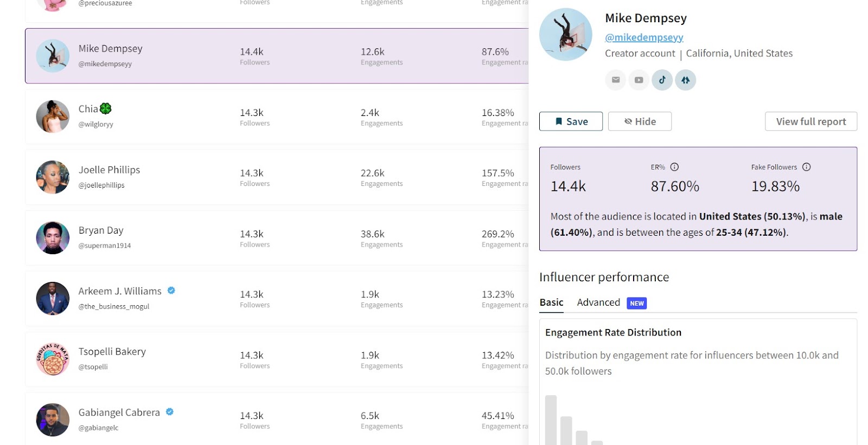Open the YouTube channel icon
Screen dimensions: 868x445
pyautogui.click(x=639, y=80)
